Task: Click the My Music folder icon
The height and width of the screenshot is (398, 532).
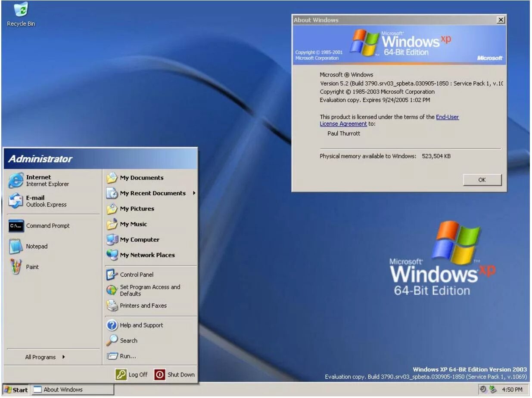Action: pos(112,224)
